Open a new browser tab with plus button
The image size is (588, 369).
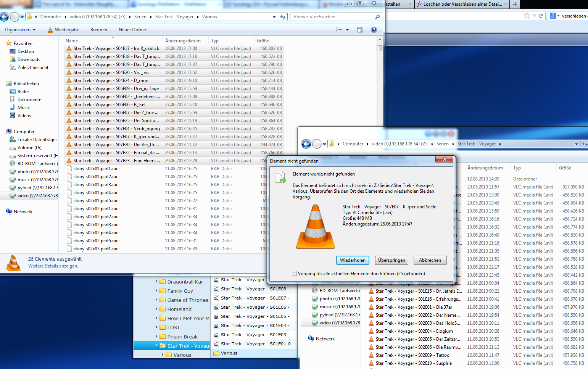[515, 4]
